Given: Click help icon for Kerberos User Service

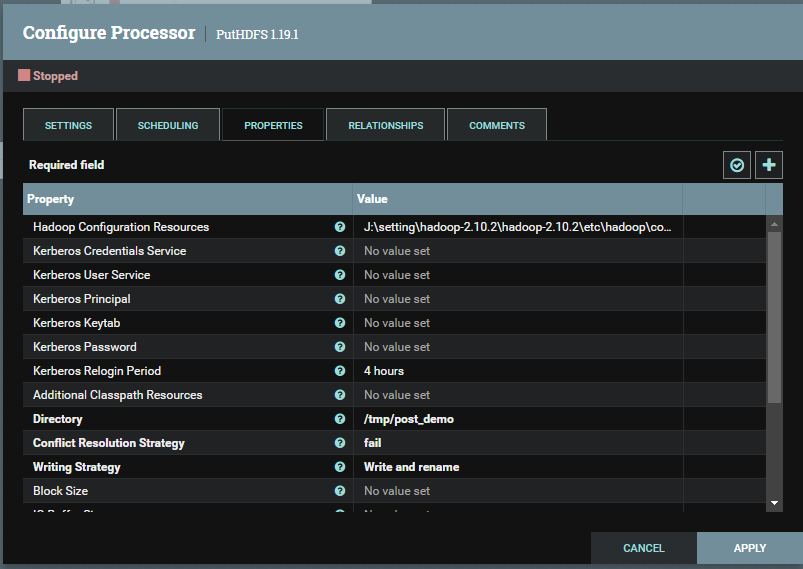Looking at the screenshot, I should click(x=340, y=275).
